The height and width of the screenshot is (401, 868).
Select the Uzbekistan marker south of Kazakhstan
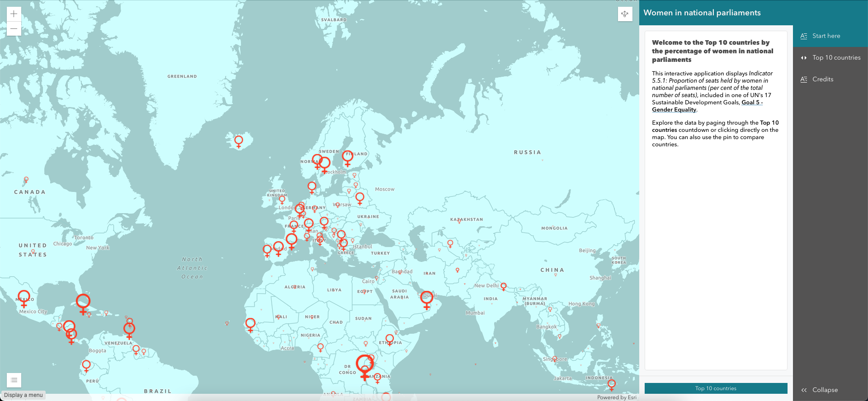tap(450, 244)
